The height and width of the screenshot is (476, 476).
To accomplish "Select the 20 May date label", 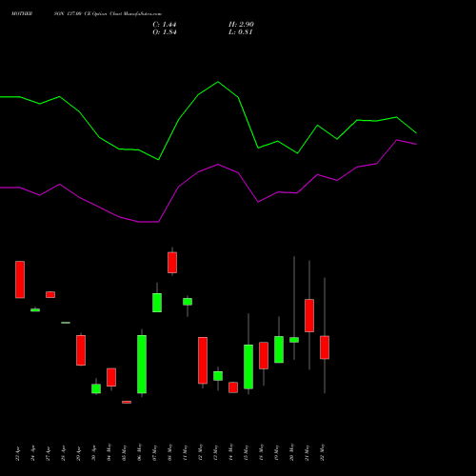I will 292,452.
